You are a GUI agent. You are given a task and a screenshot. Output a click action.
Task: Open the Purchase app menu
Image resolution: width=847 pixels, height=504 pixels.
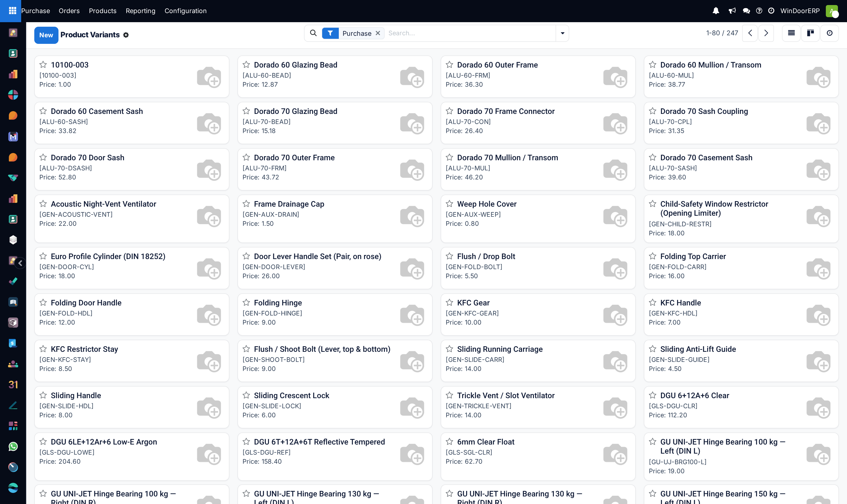point(36,11)
